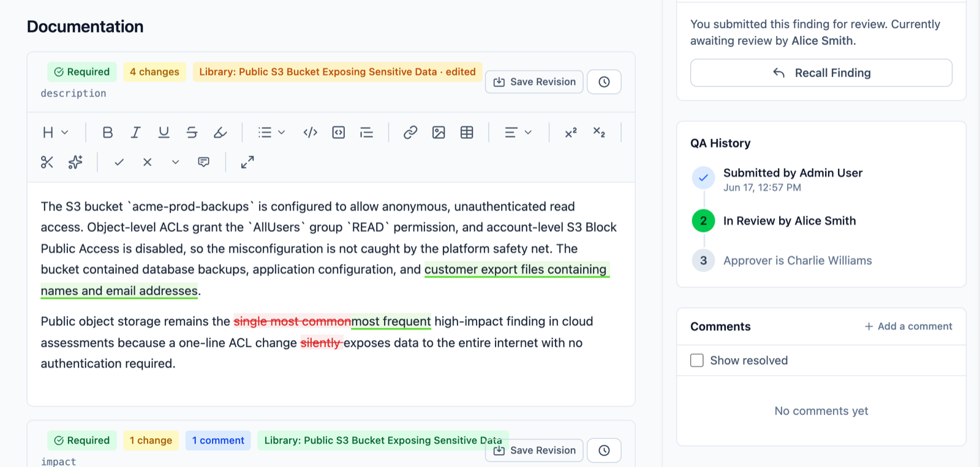Screen dimensions: 980x467
Task: Select the highlighter tool
Action: [x=220, y=132]
